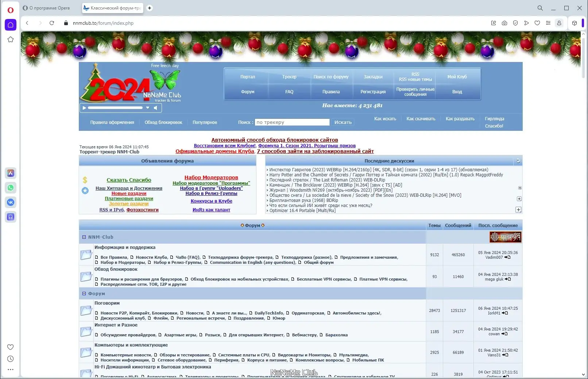
Task: Click the middle plus button in discussions panel
Action: pos(519,199)
